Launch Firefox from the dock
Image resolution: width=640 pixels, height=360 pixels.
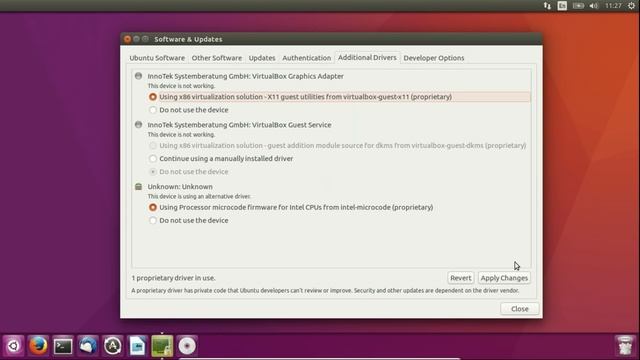(38, 346)
